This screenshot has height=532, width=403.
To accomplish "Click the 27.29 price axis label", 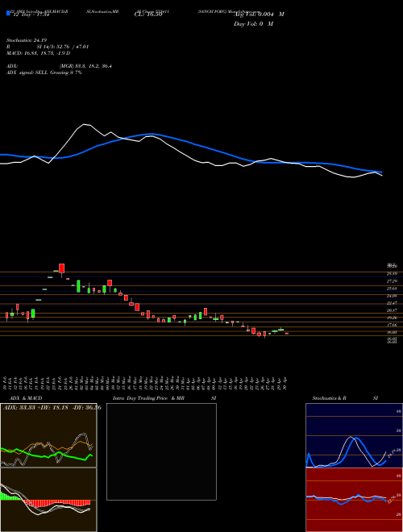I will pyautogui.click(x=392, y=281).
